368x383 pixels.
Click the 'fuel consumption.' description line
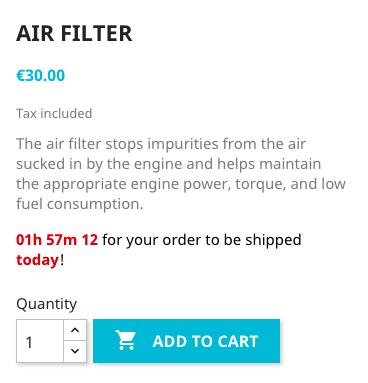pyautogui.click(x=80, y=204)
